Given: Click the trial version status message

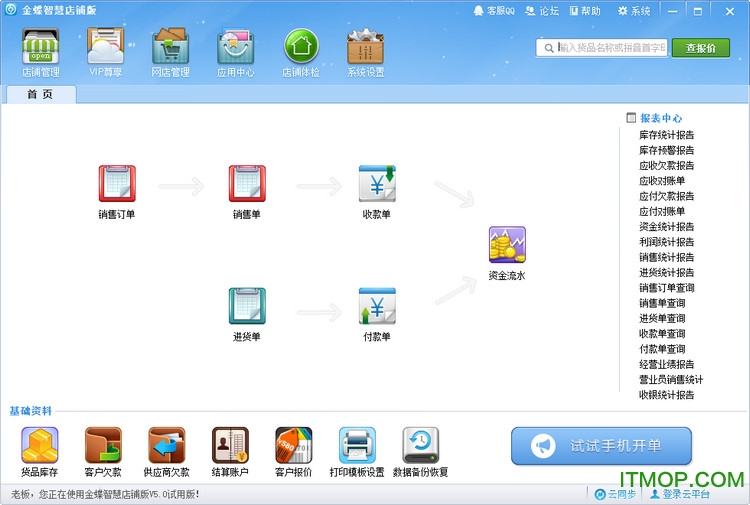Looking at the screenshot, I should pos(105,494).
